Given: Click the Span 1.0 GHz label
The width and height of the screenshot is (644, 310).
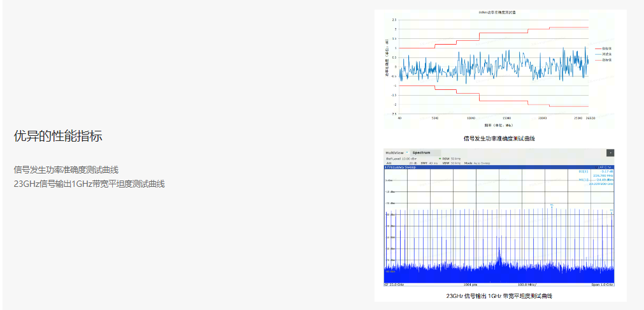Looking at the screenshot, I should coord(602,284).
